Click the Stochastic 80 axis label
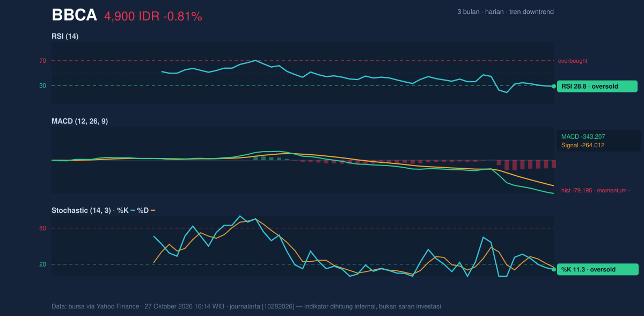The image size is (644, 316). (42, 228)
